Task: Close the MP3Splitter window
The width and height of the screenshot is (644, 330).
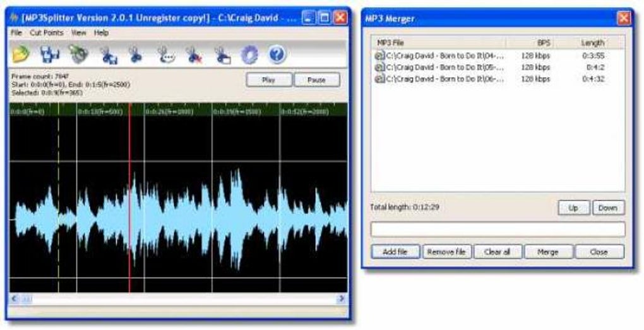Action: pyautogui.click(x=340, y=18)
